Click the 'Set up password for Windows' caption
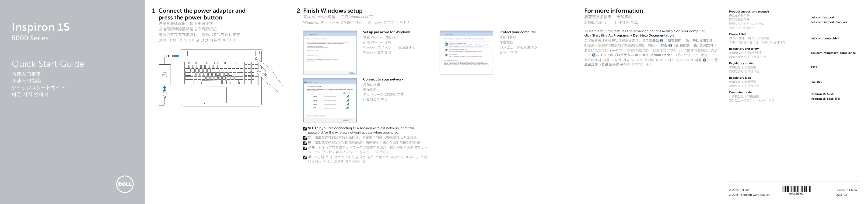This screenshot has width=868, height=204. tap(386, 32)
